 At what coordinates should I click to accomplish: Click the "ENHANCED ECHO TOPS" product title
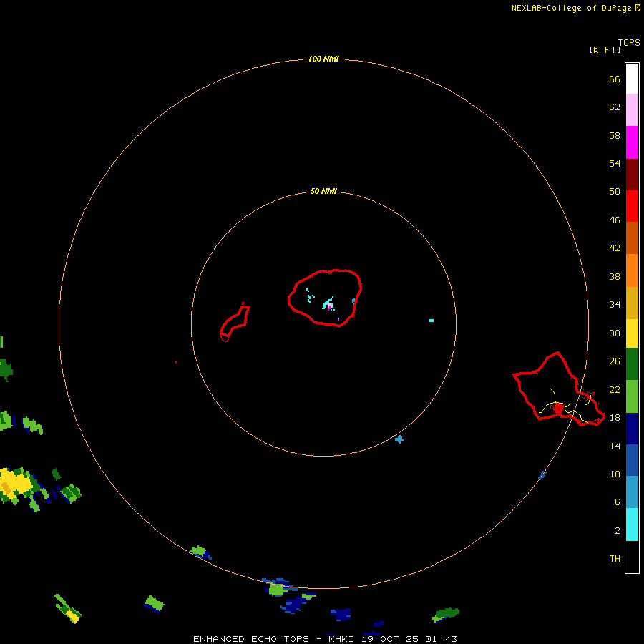(251, 639)
